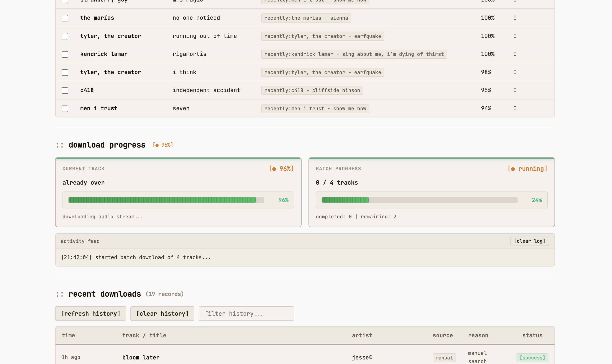612x364 pixels.
Task: Click the 98% match score
Action: click(486, 72)
